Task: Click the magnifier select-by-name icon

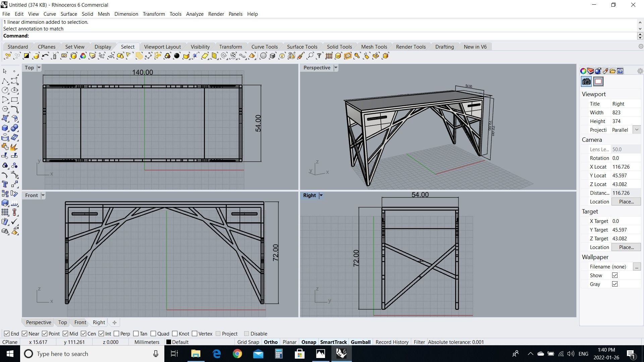Action: 310,56
